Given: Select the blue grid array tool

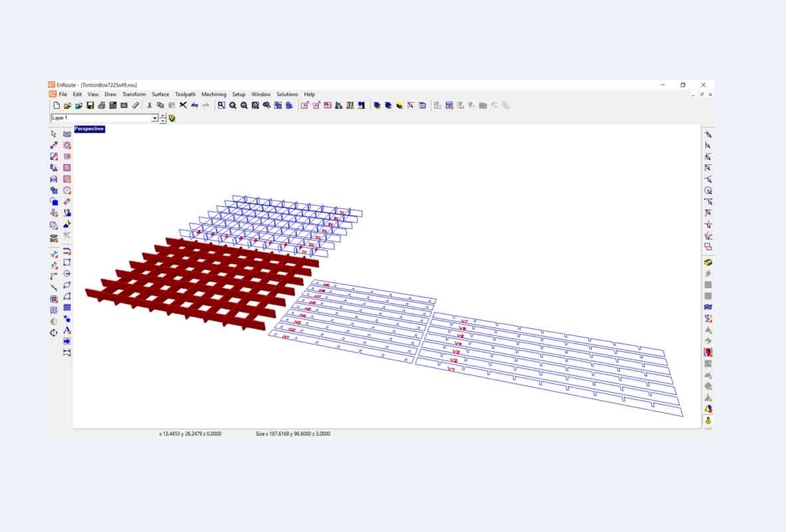Looking at the screenshot, I should [67, 307].
